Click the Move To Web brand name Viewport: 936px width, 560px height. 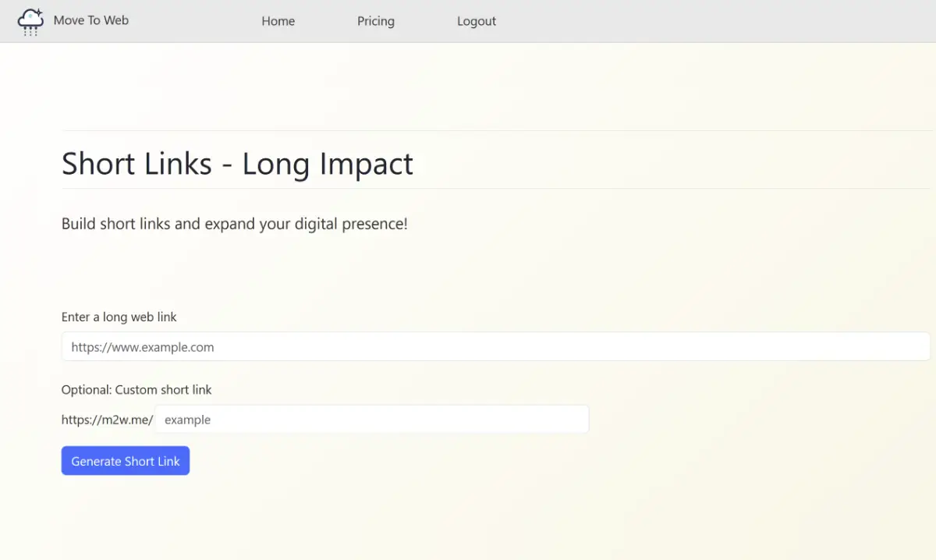pos(90,20)
